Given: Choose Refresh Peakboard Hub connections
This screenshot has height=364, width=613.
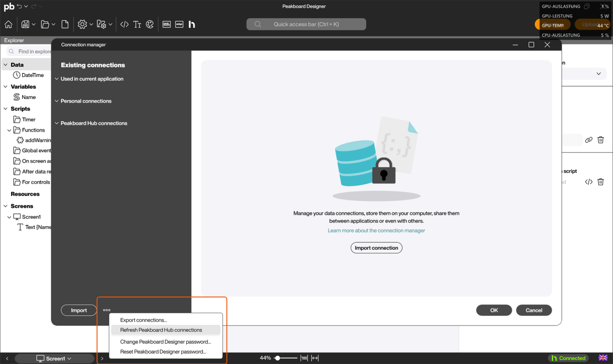Looking at the screenshot, I should [x=161, y=330].
